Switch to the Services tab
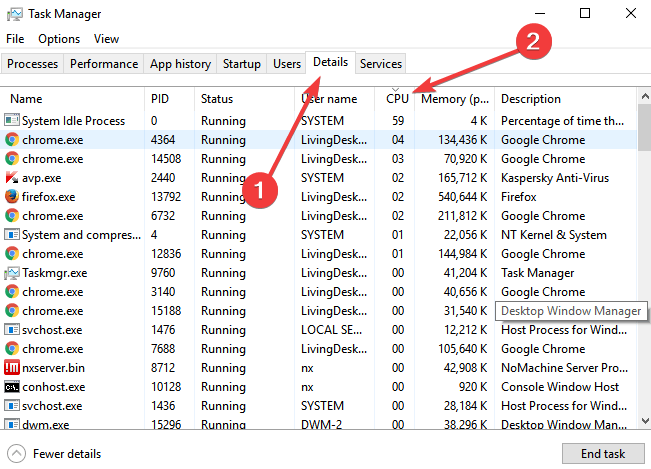The height and width of the screenshot is (469, 651). (380, 64)
